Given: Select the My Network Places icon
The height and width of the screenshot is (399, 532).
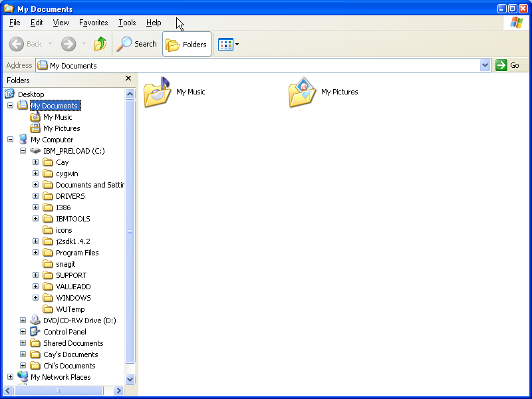Looking at the screenshot, I should point(23,376).
